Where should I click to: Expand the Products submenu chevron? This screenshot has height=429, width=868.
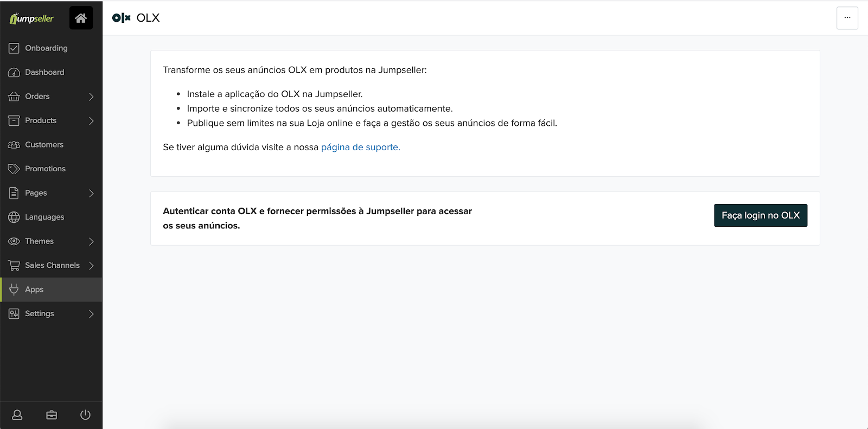91,120
